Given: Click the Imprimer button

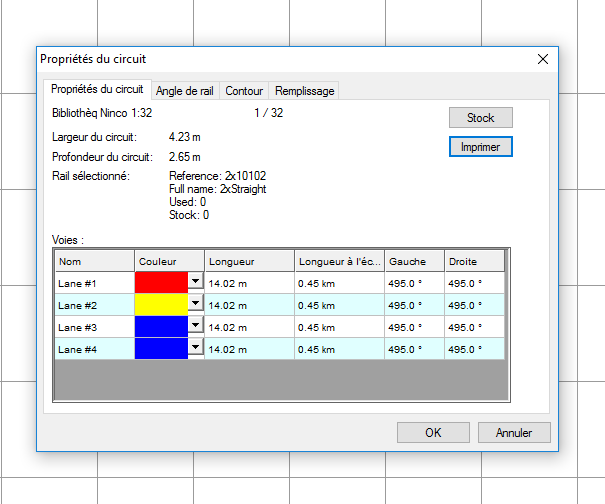Looking at the screenshot, I should (x=480, y=146).
